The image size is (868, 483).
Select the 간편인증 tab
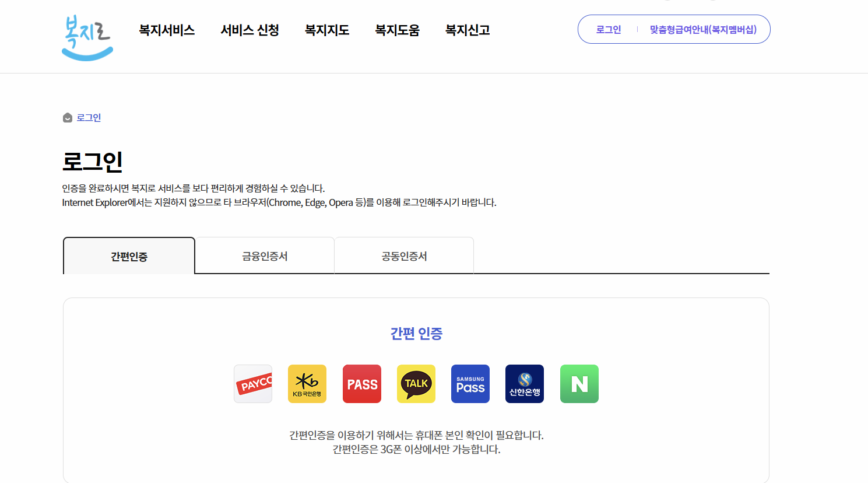point(128,255)
